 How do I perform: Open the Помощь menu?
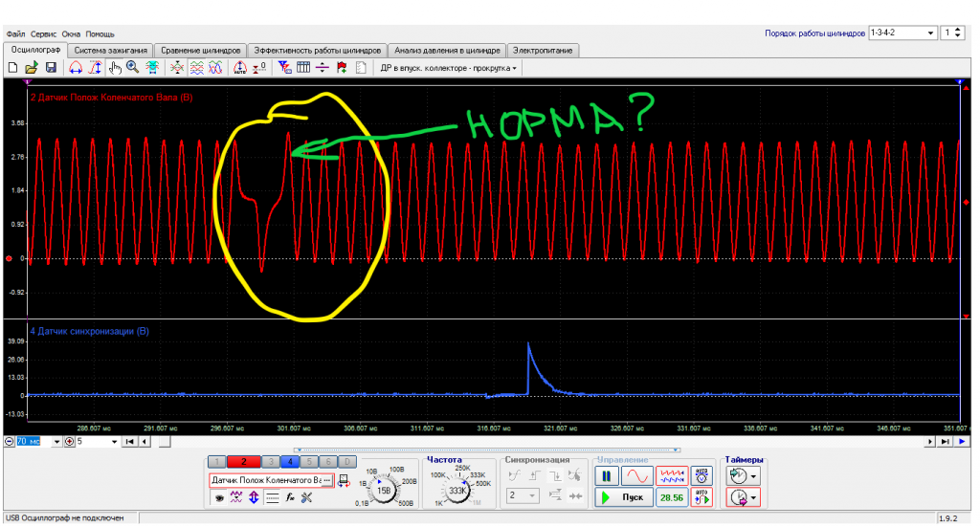(x=100, y=33)
